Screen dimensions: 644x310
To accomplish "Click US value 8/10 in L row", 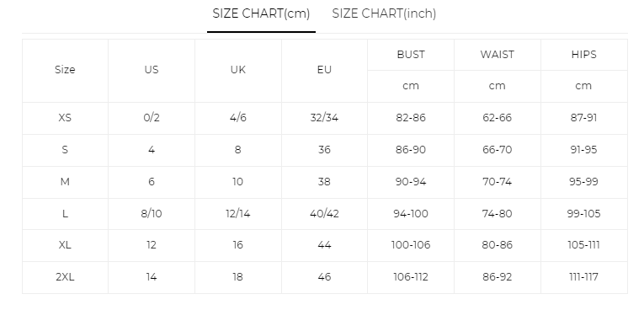I will click(152, 214).
